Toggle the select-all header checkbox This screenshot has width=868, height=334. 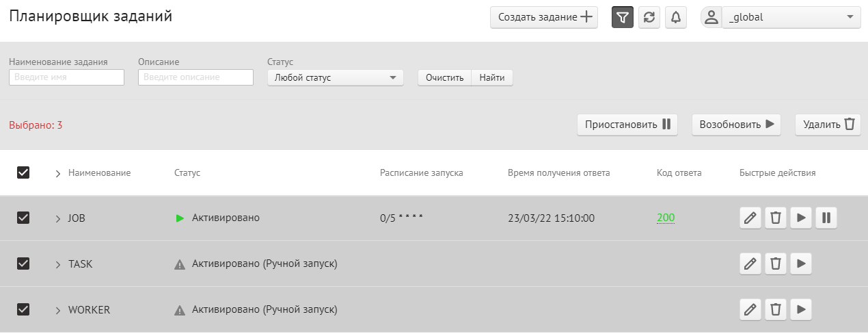click(x=23, y=172)
